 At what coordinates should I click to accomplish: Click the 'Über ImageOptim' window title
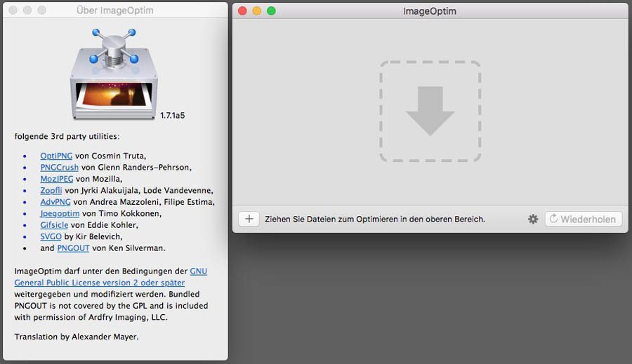click(115, 11)
